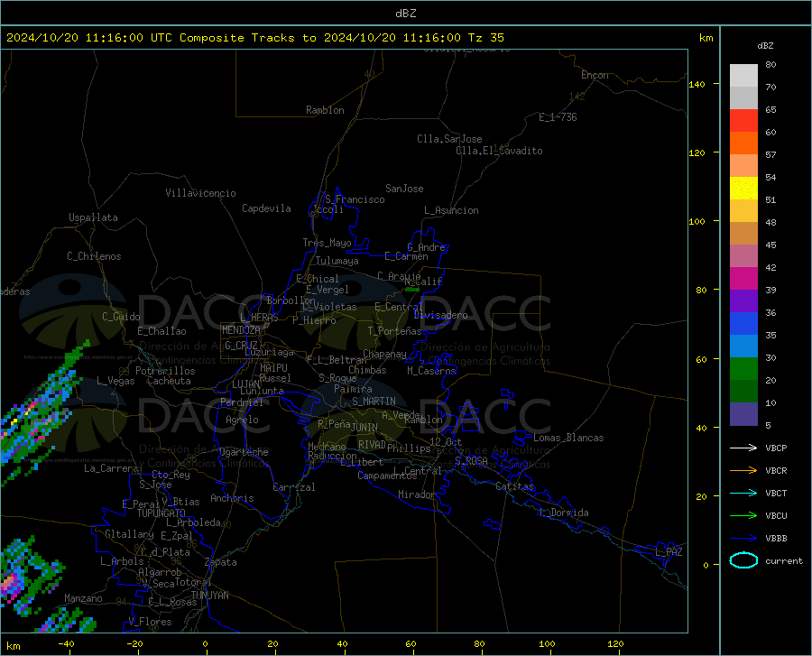Click the Encon map label
Image resolution: width=812 pixels, height=656 pixels.
click(595, 75)
